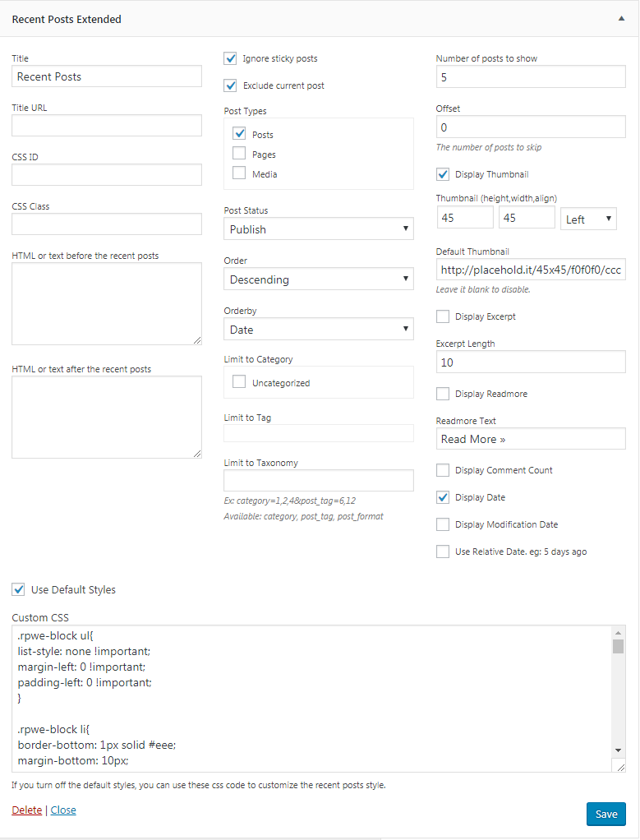Click the HTML after recent posts textarea
Viewport: 640px width, 840px height.
point(107,418)
